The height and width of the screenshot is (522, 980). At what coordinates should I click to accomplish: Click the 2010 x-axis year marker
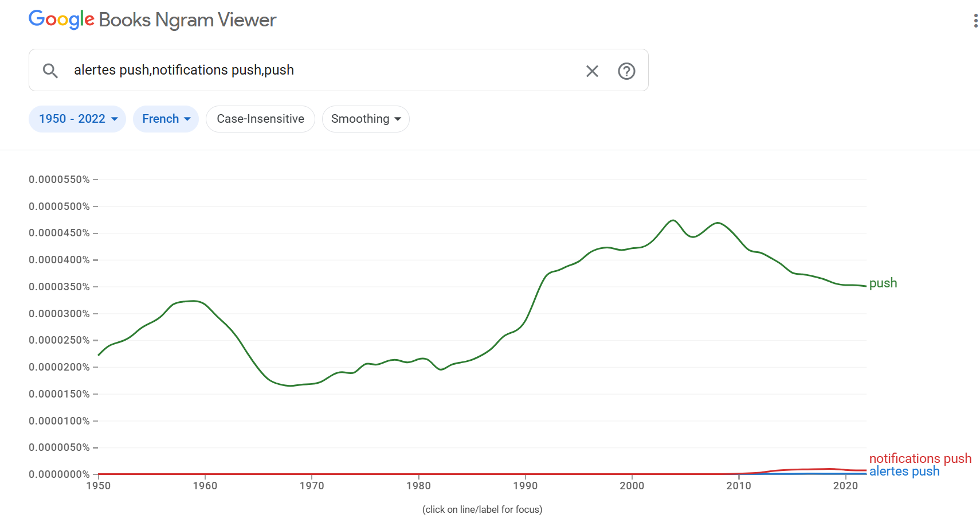click(x=739, y=486)
